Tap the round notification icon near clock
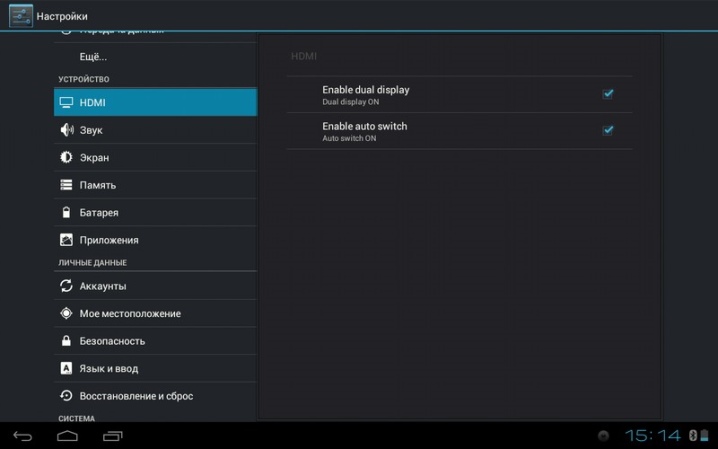 coord(604,436)
